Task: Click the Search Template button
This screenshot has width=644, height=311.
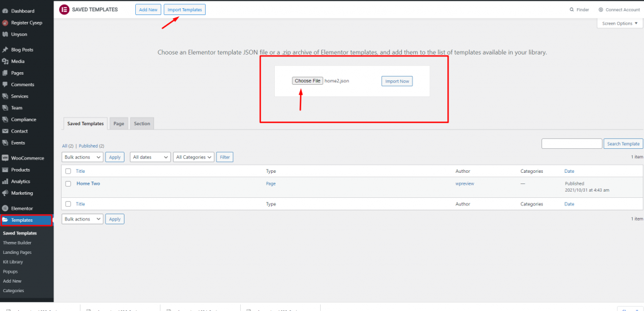Action: 623,144
